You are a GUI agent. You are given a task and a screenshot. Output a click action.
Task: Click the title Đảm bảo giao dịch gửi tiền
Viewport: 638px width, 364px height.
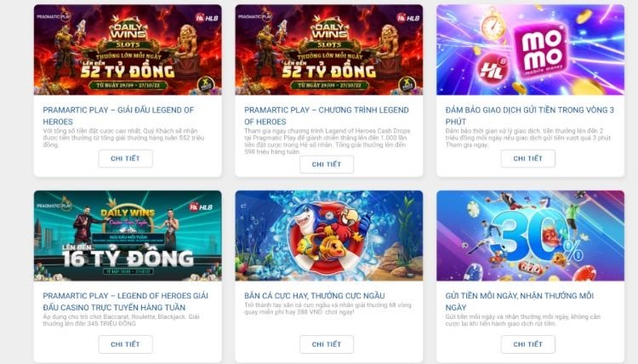(529, 116)
